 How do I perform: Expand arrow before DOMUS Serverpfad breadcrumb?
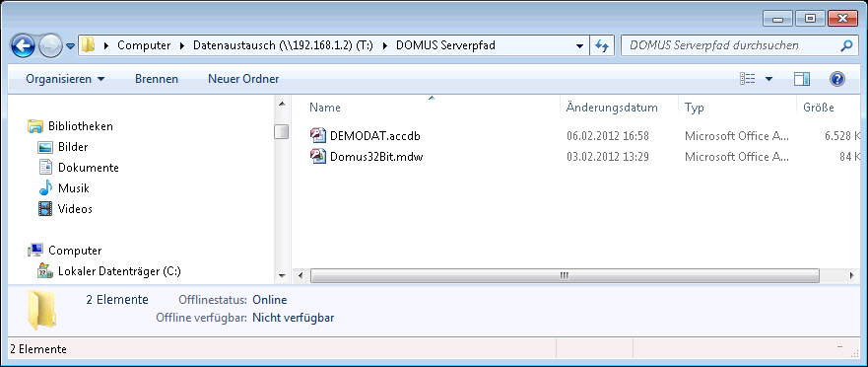tap(384, 45)
